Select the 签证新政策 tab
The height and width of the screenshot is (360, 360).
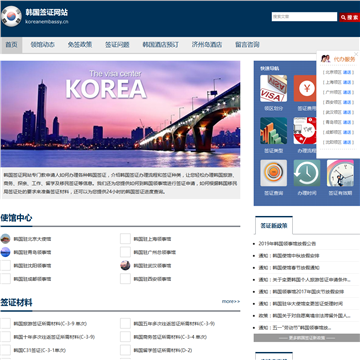(x=274, y=226)
